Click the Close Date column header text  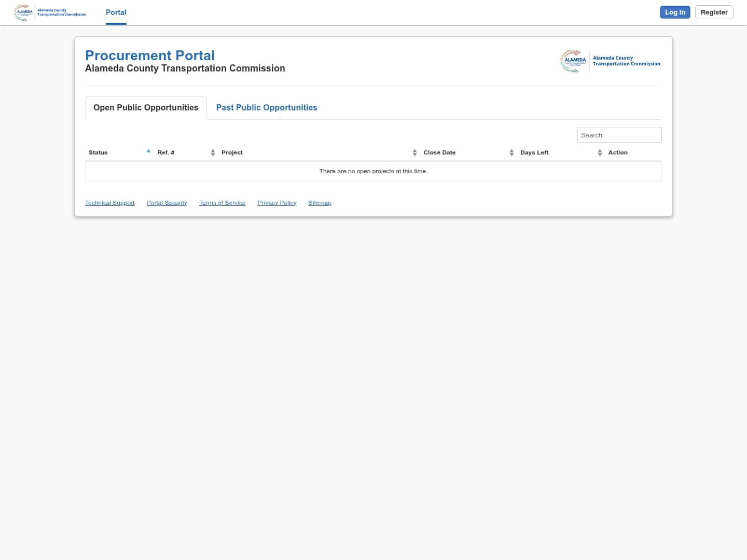coord(439,152)
